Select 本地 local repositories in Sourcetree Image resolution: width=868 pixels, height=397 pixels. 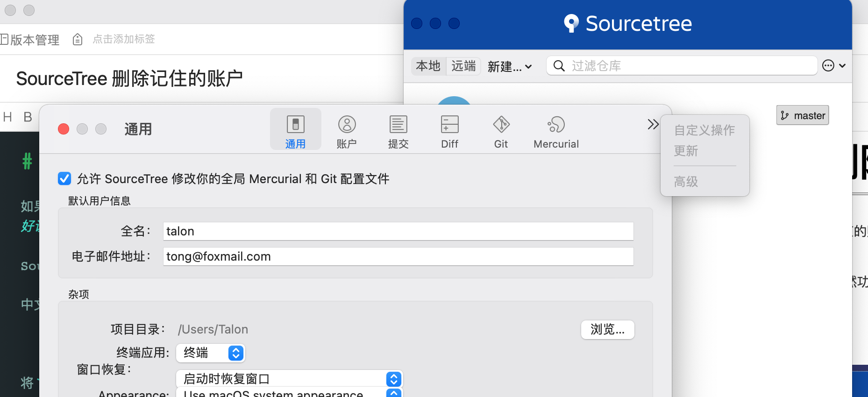point(428,66)
